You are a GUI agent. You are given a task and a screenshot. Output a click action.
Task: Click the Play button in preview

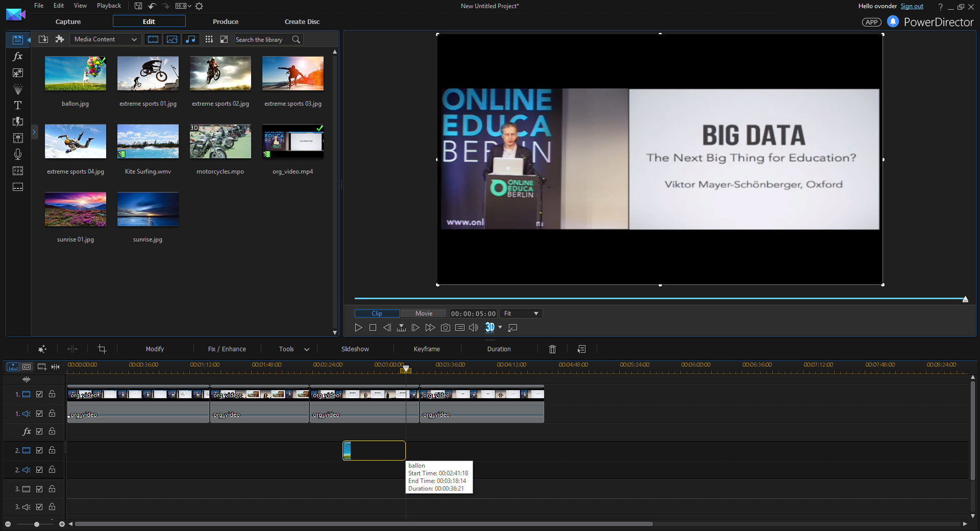click(x=358, y=328)
